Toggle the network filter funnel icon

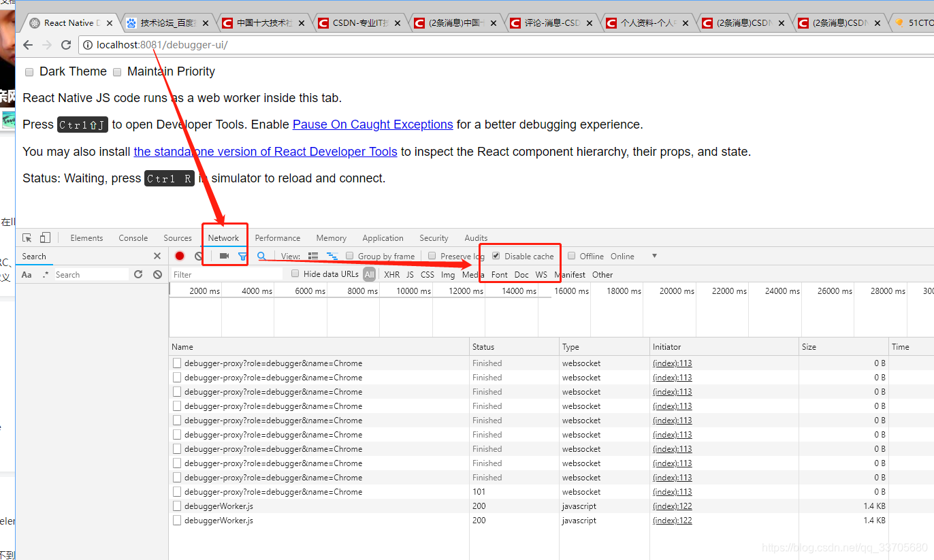242,257
